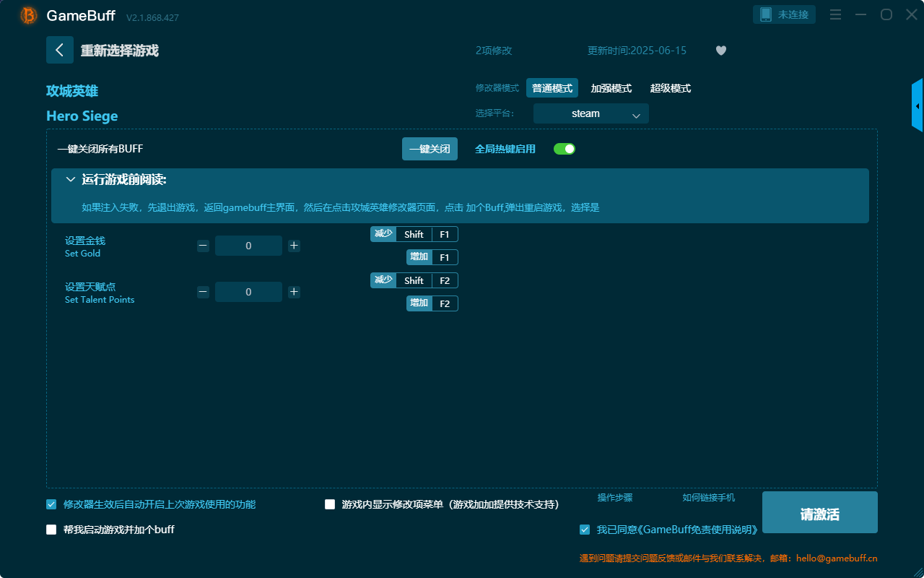Image resolution: width=924 pixels, height=578 pixels.
Task: Maximize the GameBuff window
Action: tap(886, 14)
